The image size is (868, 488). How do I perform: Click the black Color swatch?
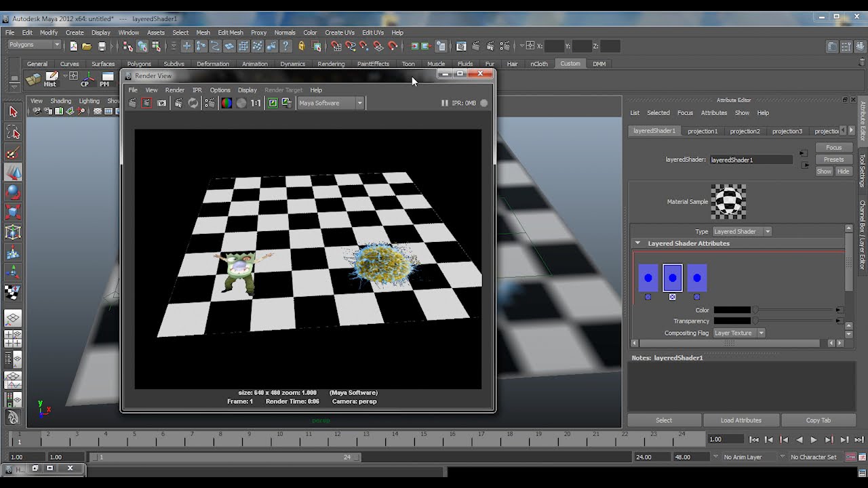click(x=732, y=310)
